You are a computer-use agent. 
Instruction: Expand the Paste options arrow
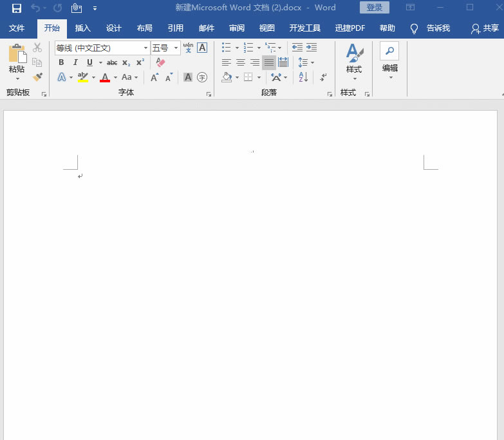17,78
